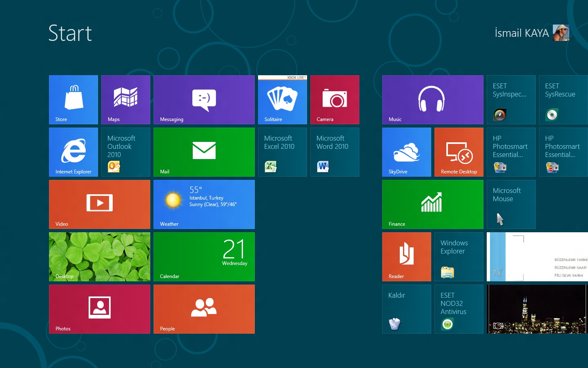Screen dimensions: 588x368
Task: Open the Store tile
Action: tap(73, 100)
